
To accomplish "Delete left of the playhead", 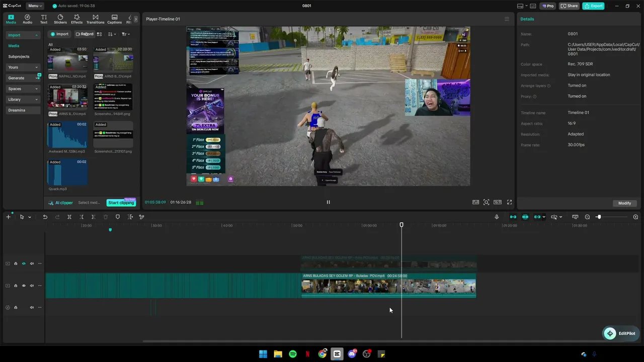I will 82,217.
